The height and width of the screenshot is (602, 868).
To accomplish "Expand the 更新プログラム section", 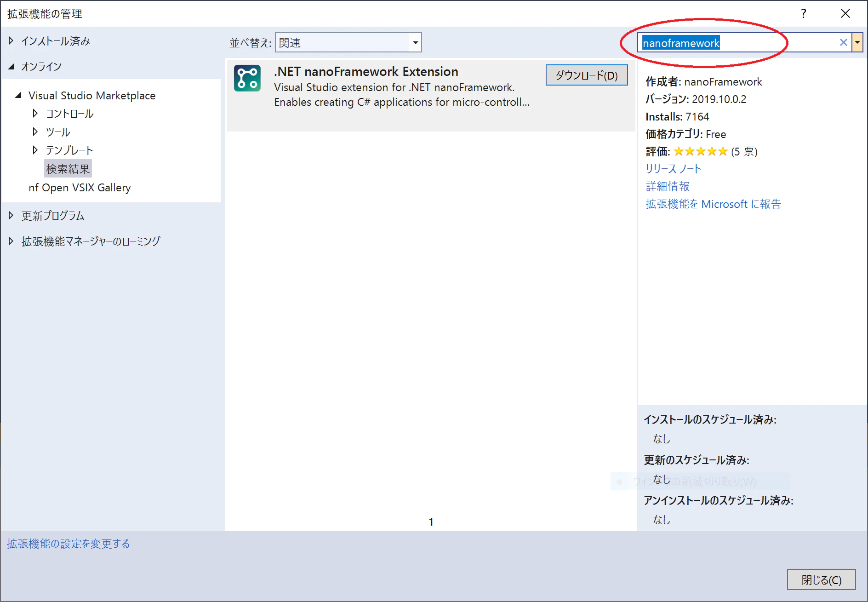I will (x=11, y=215).
